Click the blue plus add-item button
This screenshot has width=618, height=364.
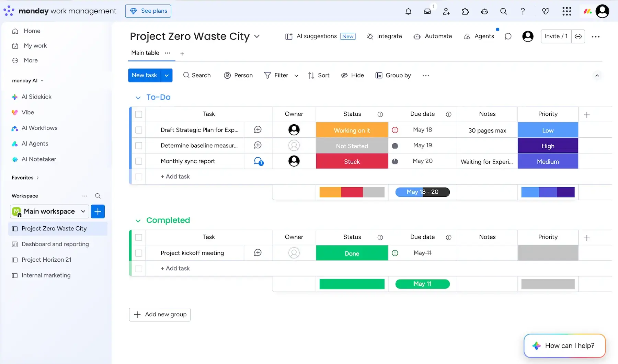point(98,212)
